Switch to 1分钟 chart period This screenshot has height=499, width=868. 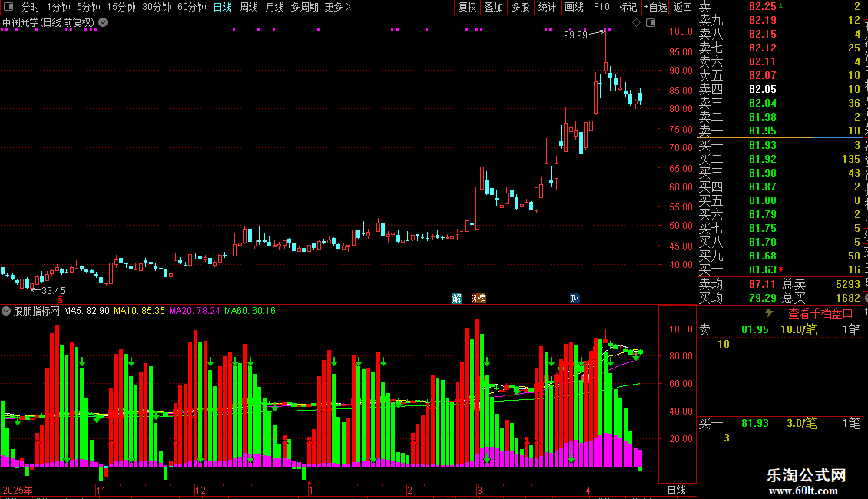coord(58,7)
